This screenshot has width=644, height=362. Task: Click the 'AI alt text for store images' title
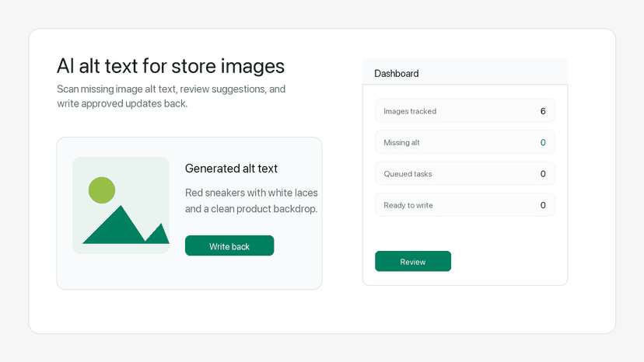tap(170, 66)
